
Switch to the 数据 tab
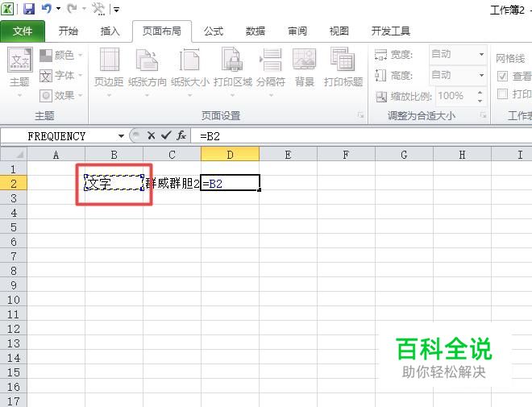point(256,31)
